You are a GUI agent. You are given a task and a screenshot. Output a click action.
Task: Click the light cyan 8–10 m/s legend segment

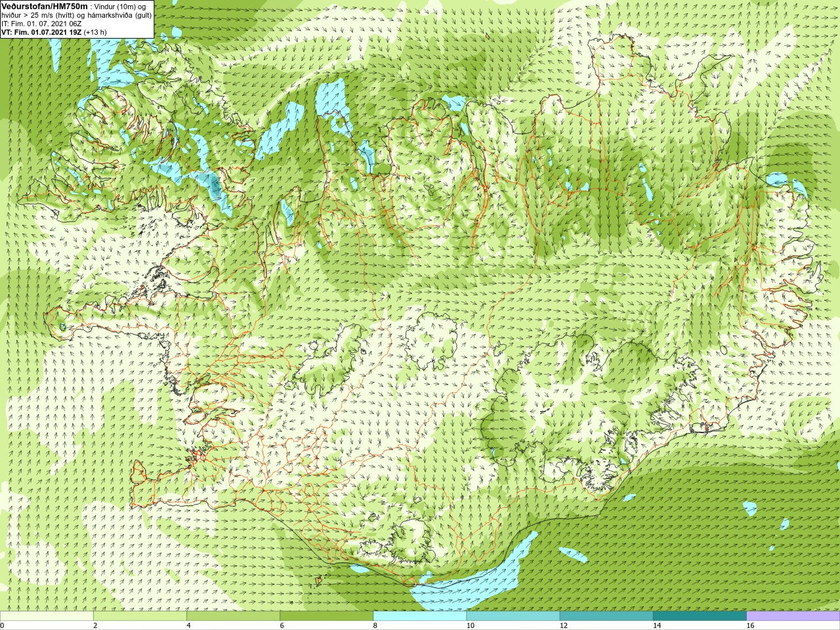[420, 616]
